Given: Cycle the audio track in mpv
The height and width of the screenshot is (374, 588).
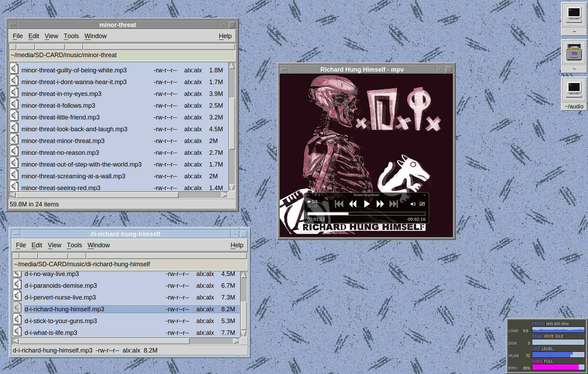Looking at the screenshot, I should tap(312, 202).
